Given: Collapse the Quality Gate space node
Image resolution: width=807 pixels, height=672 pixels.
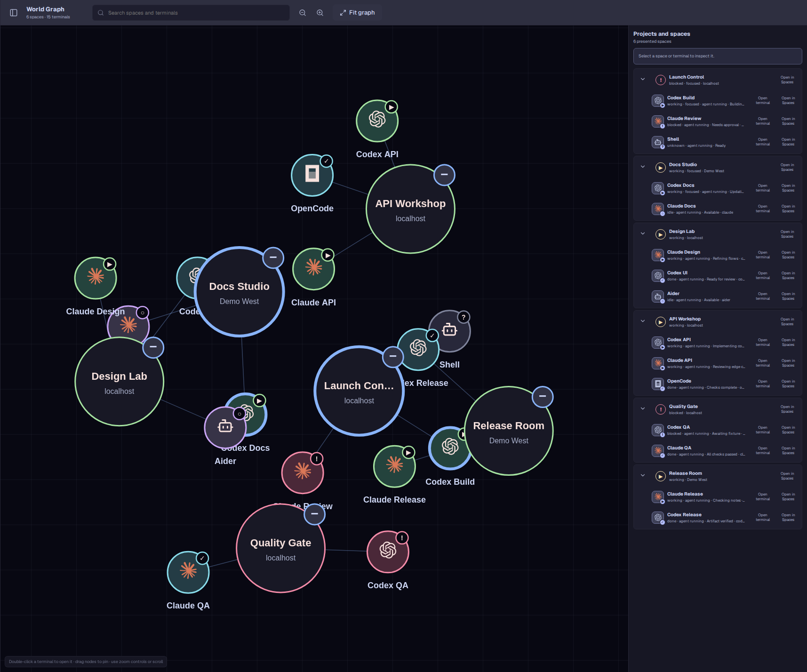Looking at the screenshot, I should pyautogui.click(x=314, y=514).
